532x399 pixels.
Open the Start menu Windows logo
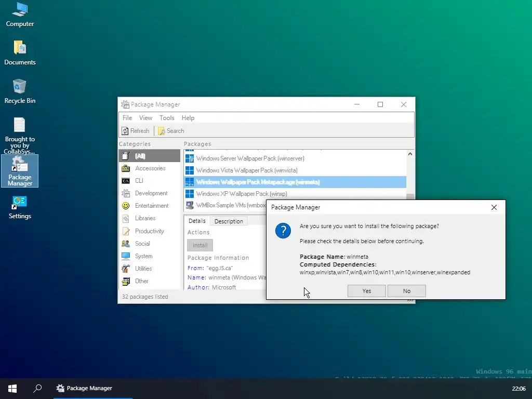point(12,389)
